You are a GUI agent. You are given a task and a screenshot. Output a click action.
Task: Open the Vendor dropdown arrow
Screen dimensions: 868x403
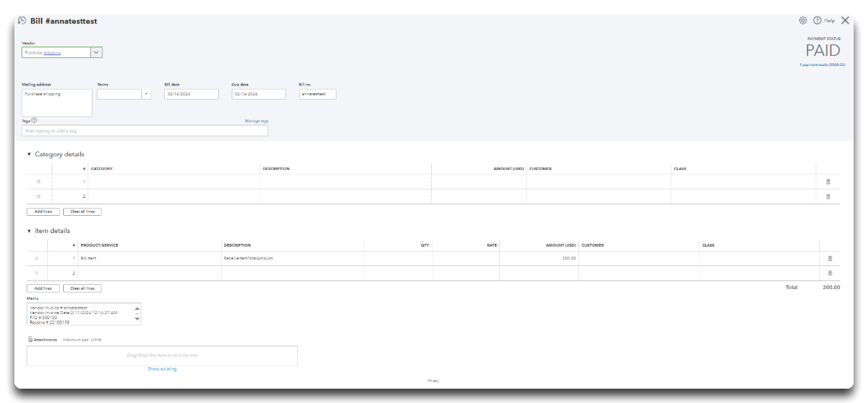click(x=97, y=52)
